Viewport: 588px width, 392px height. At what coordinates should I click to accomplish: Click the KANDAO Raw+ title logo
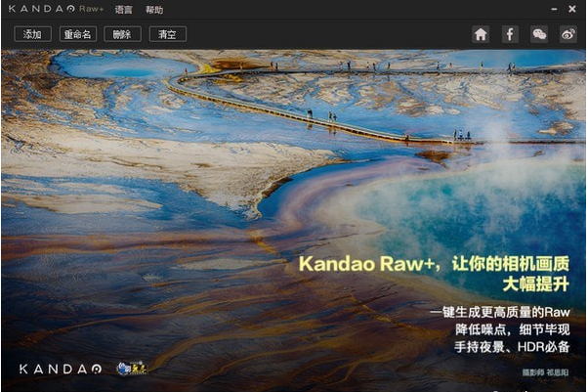coord(57,9)
